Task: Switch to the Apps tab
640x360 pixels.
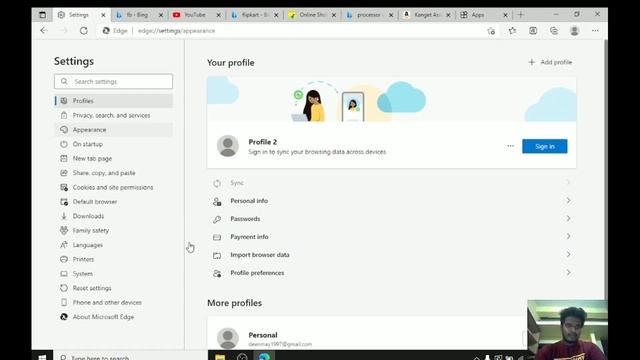Action: 478,15
